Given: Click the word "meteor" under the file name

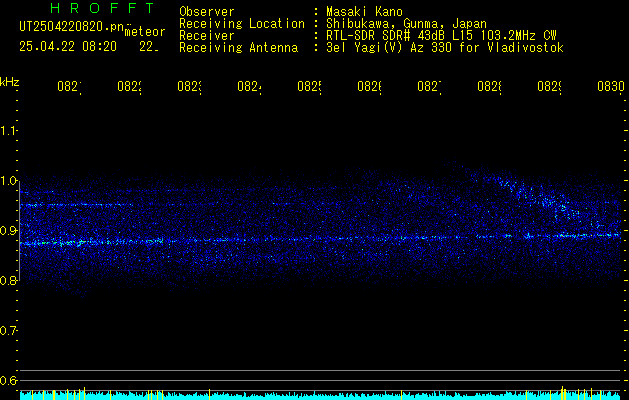Looking at the screenshot, I should coord(145,32).
